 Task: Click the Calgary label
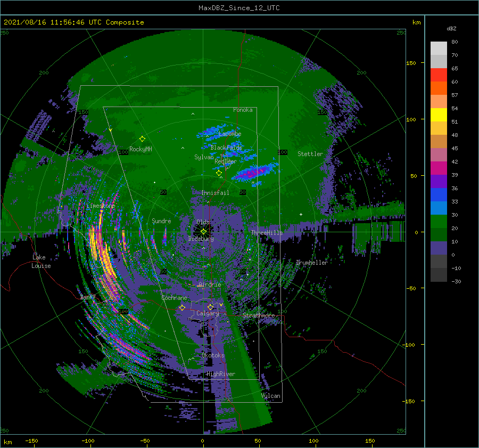click(x=208, y=313)
